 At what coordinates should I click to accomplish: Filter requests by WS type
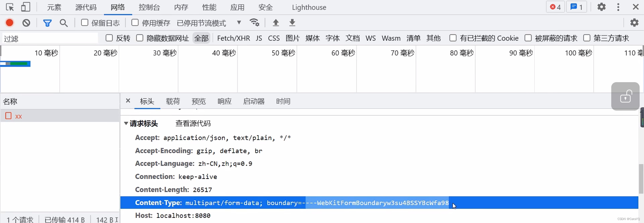(371, 38)
